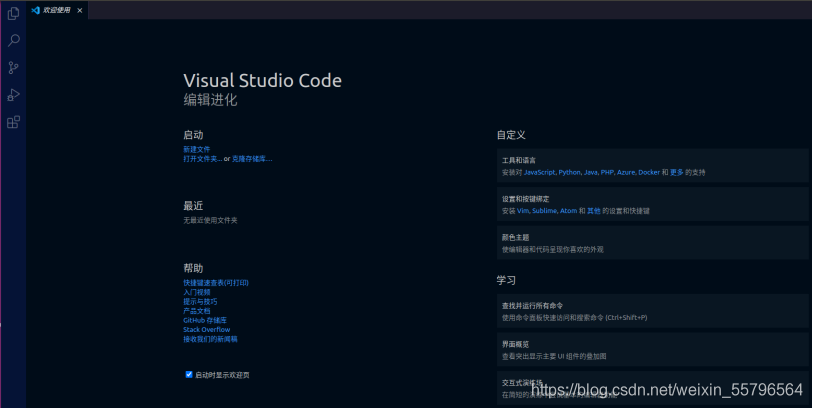Open the 颜色主题 card
This screenshot has height=409, width=813.
click(654, 243)
